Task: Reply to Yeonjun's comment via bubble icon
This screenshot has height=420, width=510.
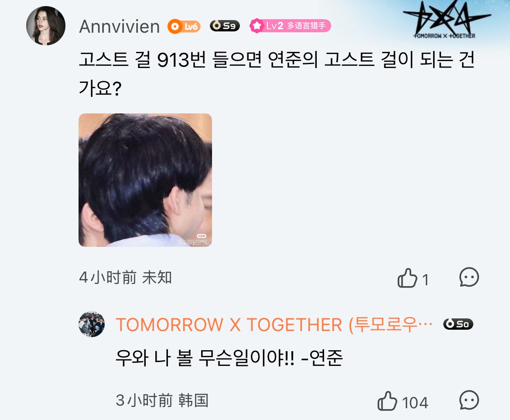Action: pyautogui.click(x=469, y=400)
